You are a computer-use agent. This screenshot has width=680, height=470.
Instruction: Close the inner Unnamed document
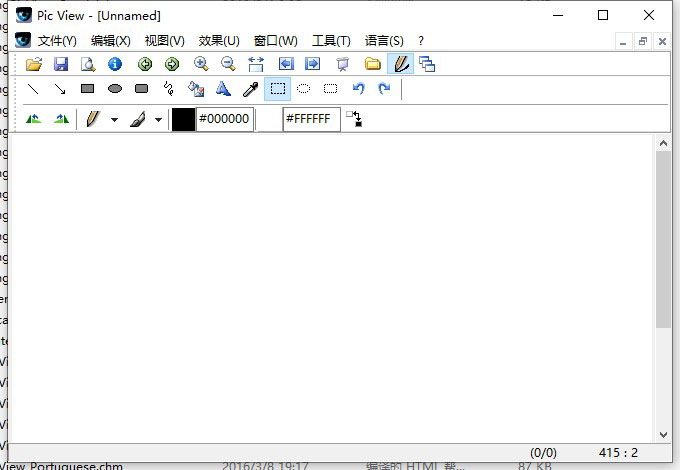click(662, 42)
